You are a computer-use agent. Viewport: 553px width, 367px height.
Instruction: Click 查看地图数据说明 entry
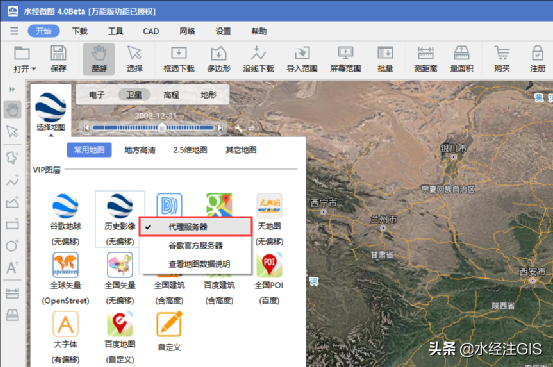pyautogui.click(x=199, y=264)
